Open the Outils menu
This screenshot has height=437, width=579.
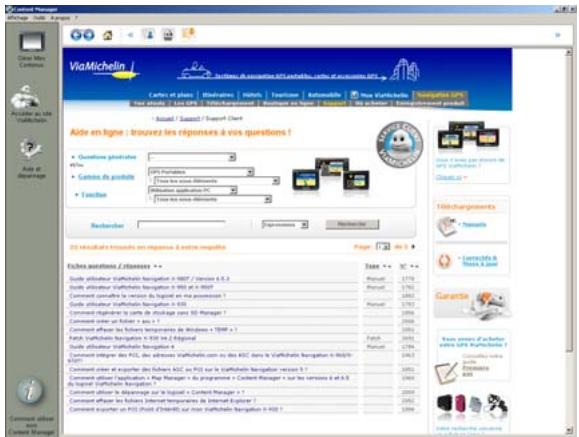[x=39, y=18]
